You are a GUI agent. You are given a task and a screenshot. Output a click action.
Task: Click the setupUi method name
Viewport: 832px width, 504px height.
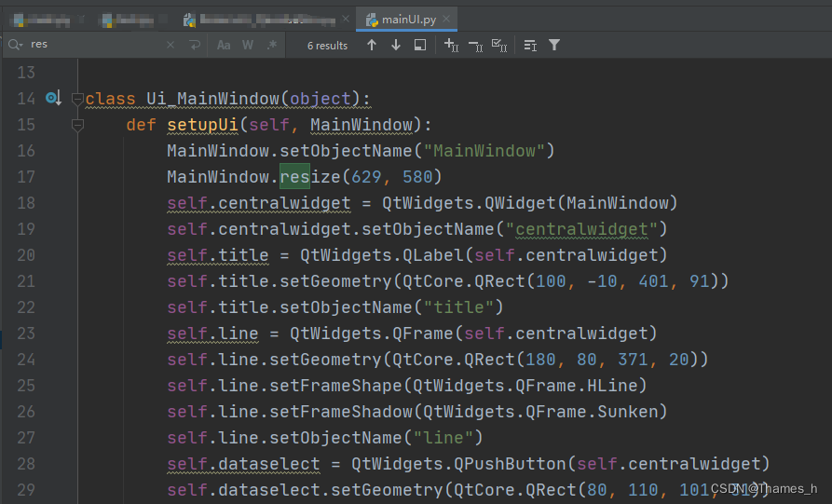pos(203,125)
